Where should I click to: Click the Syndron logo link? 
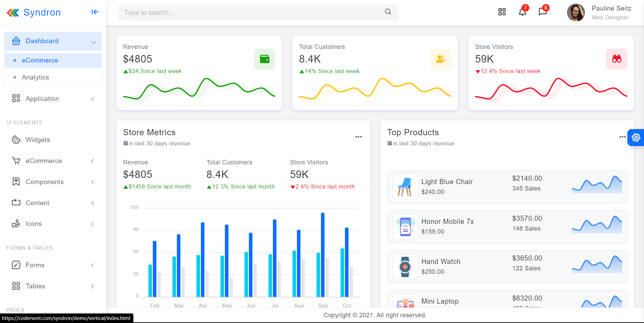click(34, 13)
